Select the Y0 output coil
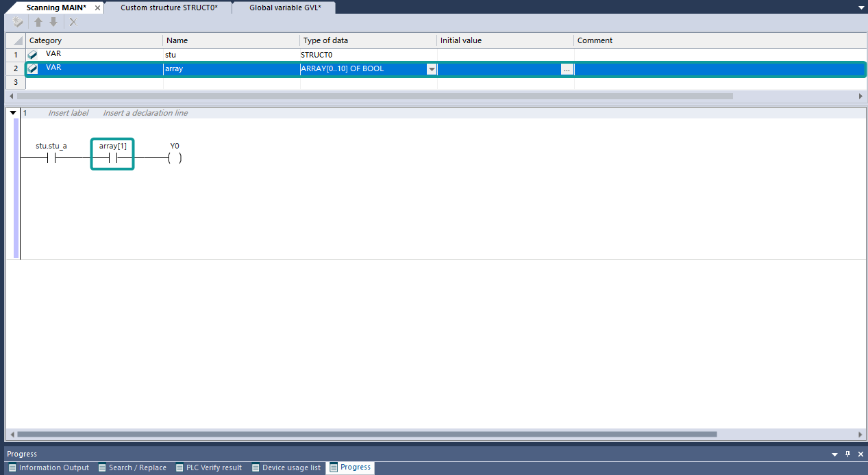Viewport: 868px width, 475px height. (175, 159)
